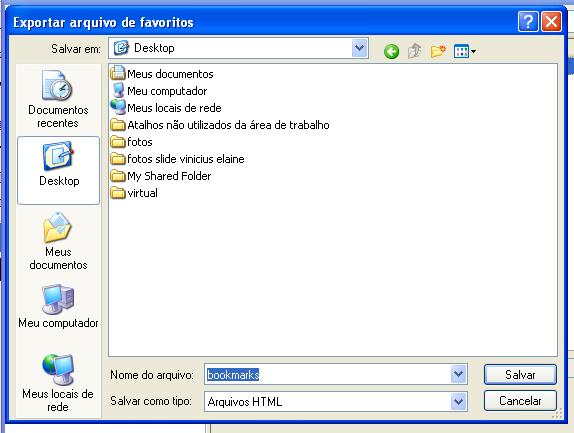Expand the Salvar em location dropdown
The height and width of the screenshot is (433, 574).
[x=359, y=48]
